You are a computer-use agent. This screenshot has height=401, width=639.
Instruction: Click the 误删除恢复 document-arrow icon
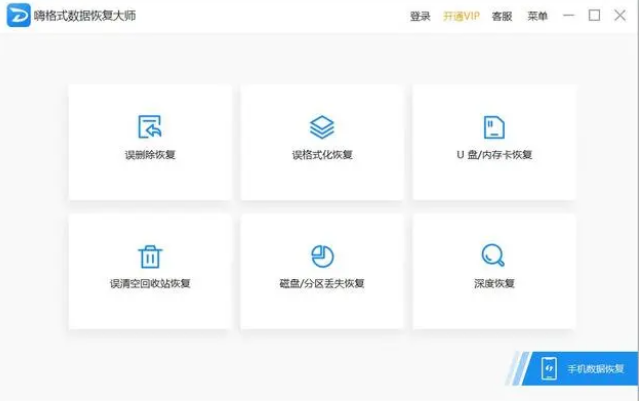[150, 127]
